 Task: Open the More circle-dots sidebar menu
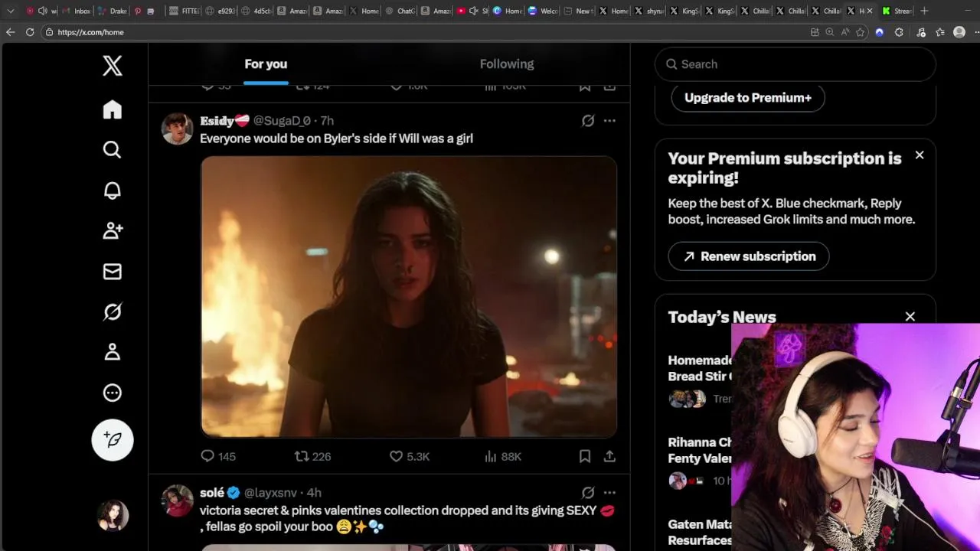113,393
